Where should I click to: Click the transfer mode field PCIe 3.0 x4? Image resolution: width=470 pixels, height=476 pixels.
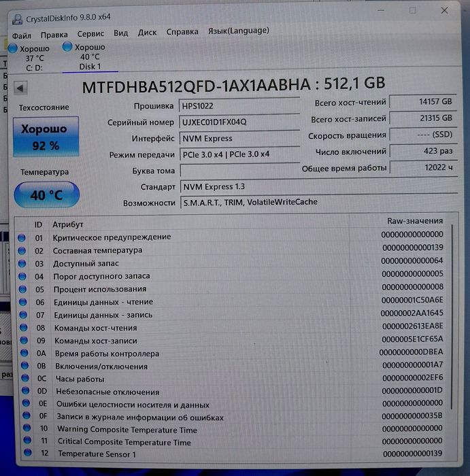point(239,154)
